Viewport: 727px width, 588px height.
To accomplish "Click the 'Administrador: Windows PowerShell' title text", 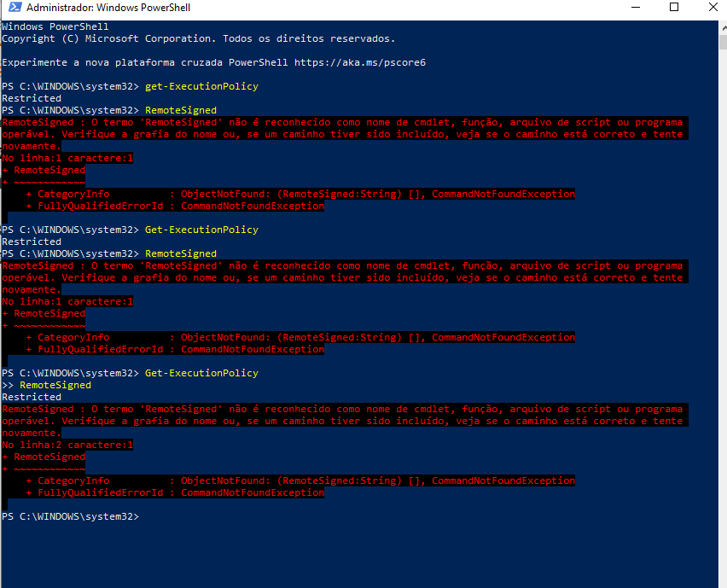I will click(x=108, y=8).
